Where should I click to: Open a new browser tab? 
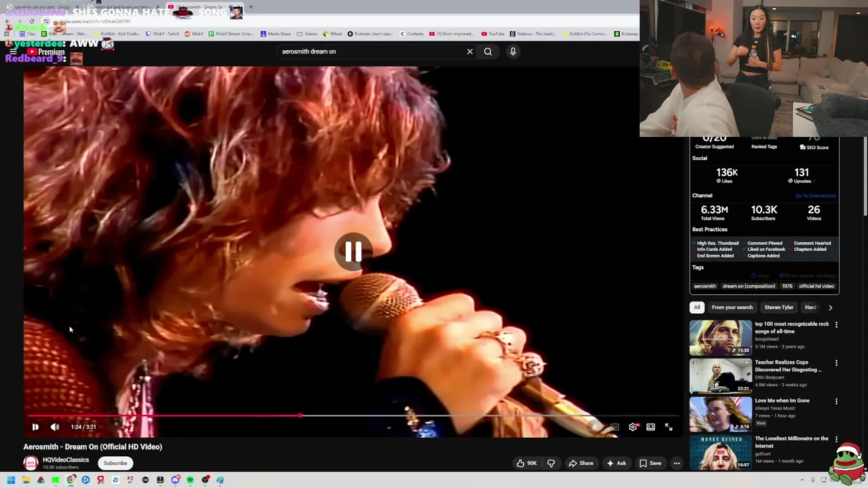click(x=251, y=7)
